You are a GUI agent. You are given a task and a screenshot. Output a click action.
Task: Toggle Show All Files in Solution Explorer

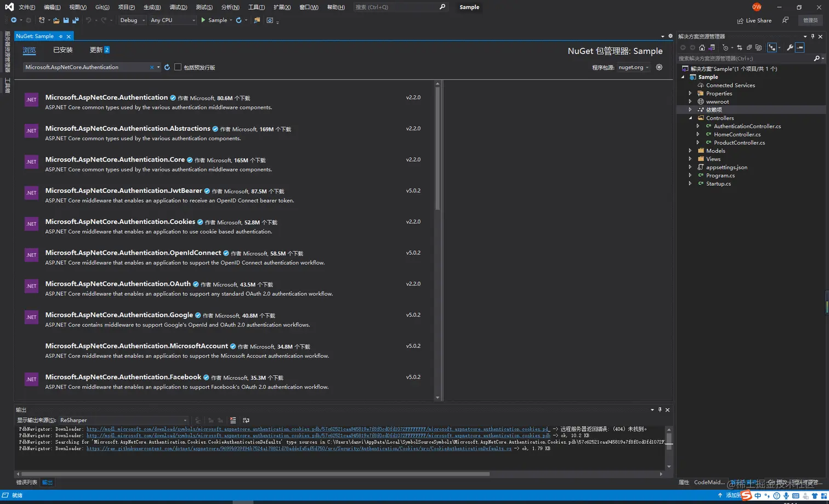point(758,48)
